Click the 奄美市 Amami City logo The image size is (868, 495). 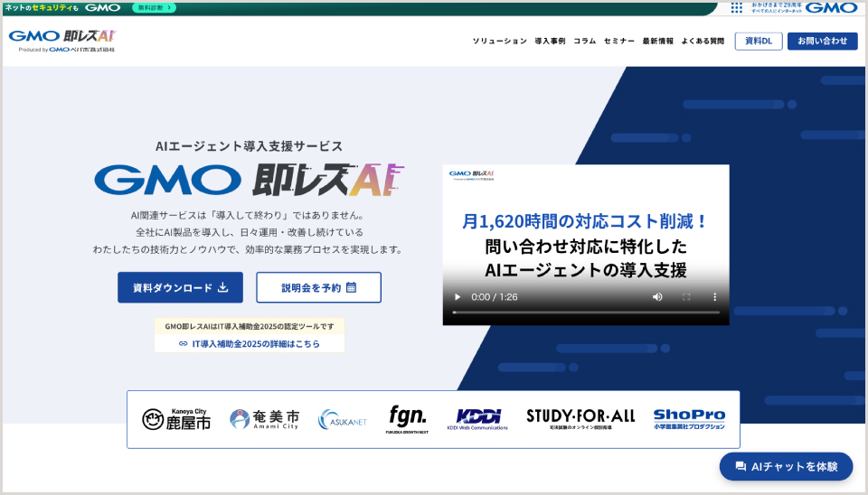coord(264,419)
